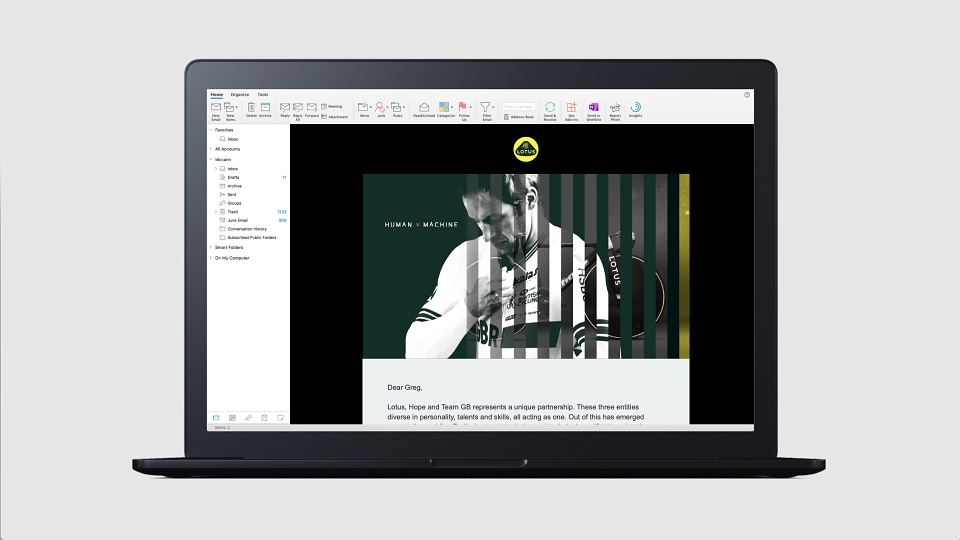The image size is (960, 540).
Task: Switch to People view in bottom bar
Action: [x=248, y=418]
